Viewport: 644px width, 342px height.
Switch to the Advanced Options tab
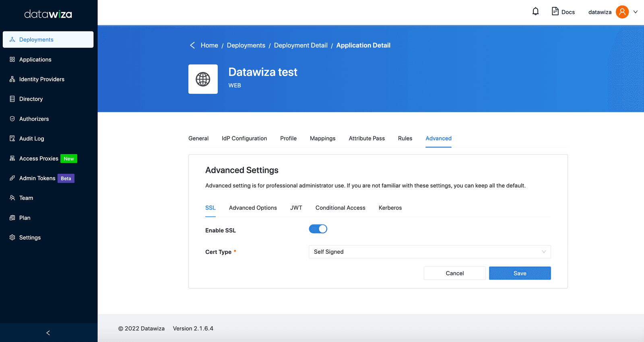pos(253,208)
